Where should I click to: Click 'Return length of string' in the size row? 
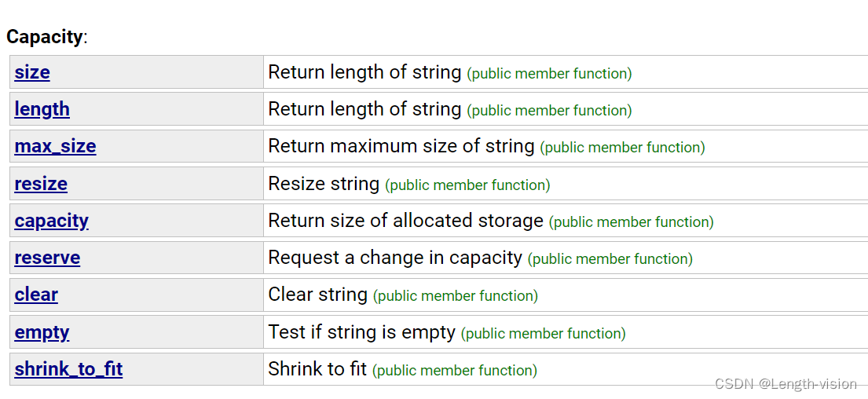pyautogui.click(x=364, y=72)
